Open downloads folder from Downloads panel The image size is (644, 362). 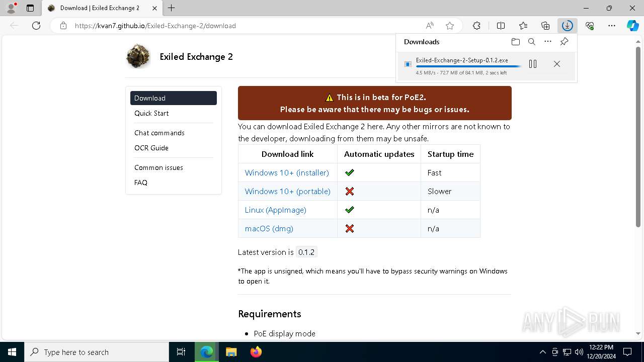click(x=515, y=42)
